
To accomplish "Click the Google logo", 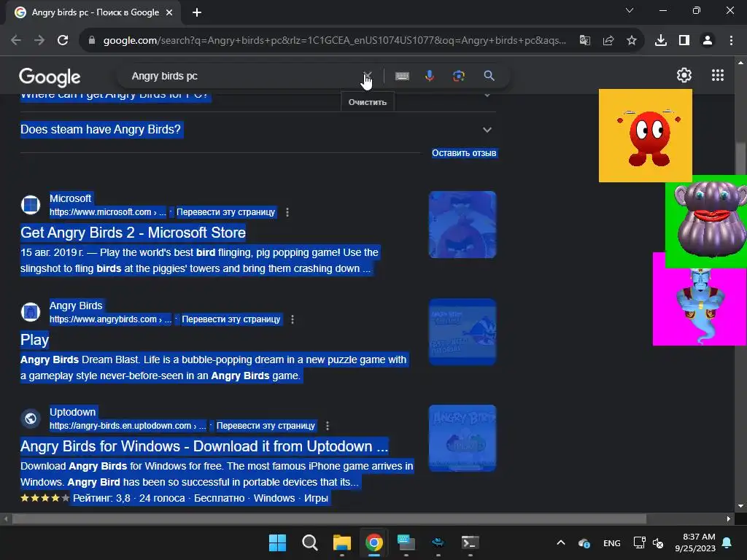I will point(50,77).
